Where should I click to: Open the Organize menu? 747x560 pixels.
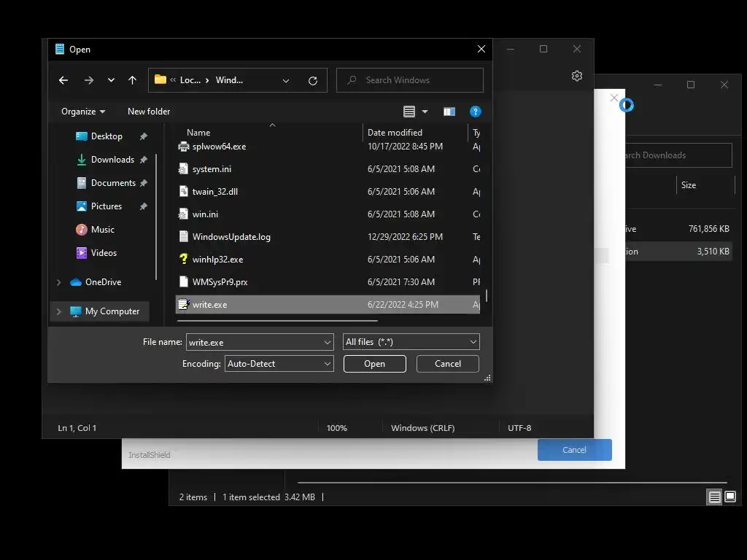pos(83,112)
